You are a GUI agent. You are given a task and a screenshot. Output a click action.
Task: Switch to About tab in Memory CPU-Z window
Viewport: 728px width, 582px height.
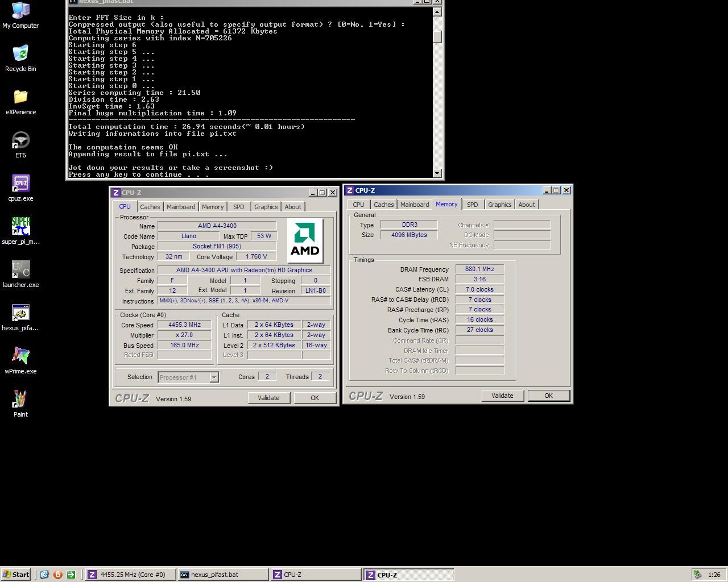[527, 205]
